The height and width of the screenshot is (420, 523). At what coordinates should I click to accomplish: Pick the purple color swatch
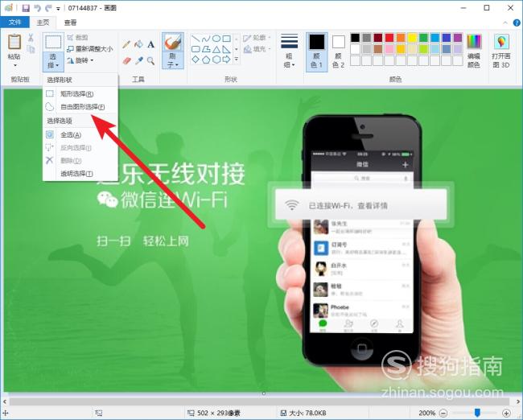(458, 38)
